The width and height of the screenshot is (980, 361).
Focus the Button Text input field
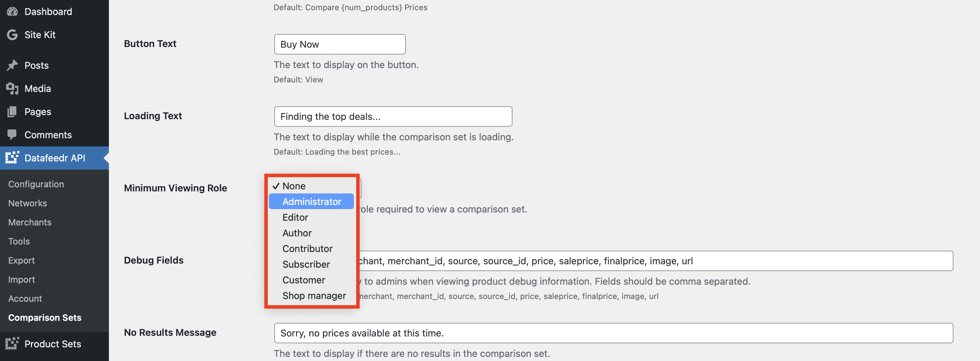340,44
